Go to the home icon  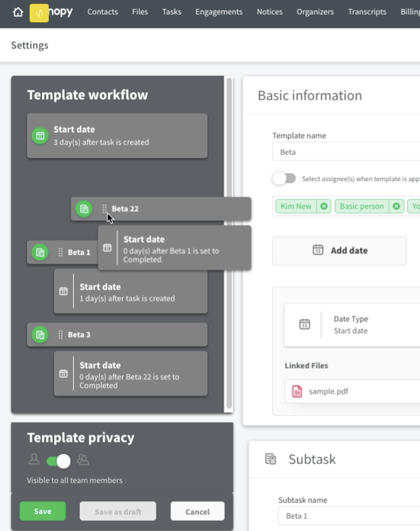pyautogui.click(x=18, y=12)
